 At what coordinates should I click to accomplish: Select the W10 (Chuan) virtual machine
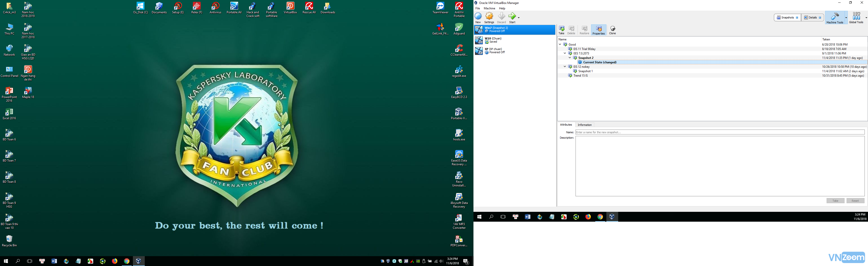515,40
